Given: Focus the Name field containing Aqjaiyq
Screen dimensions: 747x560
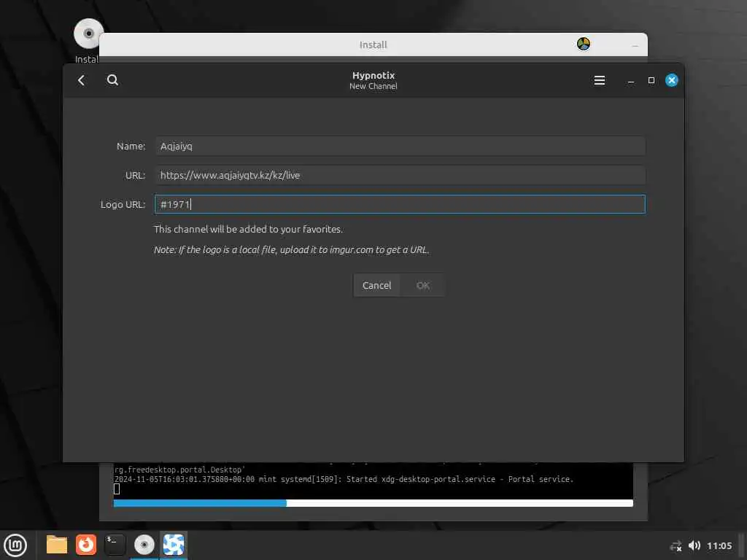Looking at the screenshot, I should tap(400, 146).
